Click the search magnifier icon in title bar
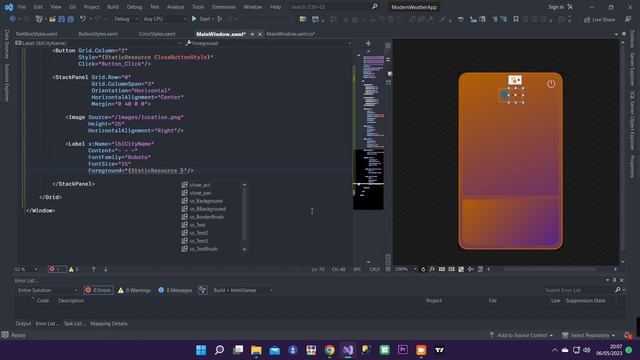 [375, 7]
